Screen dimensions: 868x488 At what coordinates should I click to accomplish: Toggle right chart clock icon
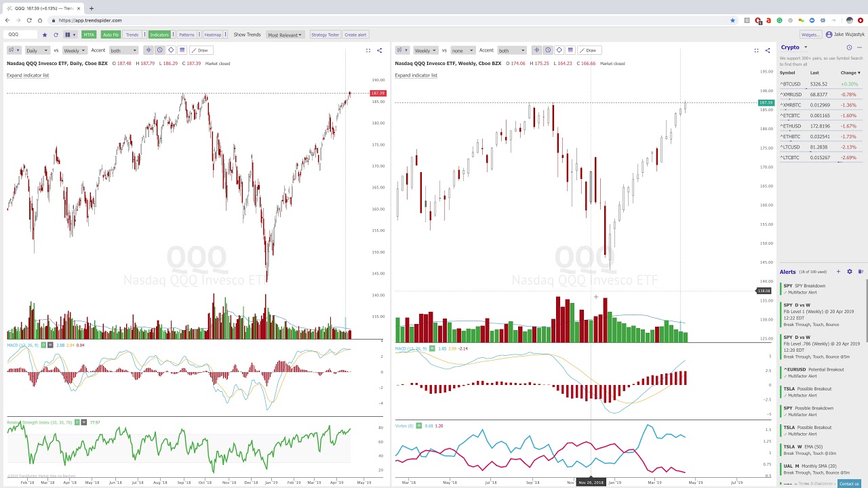tap(548, 50)
